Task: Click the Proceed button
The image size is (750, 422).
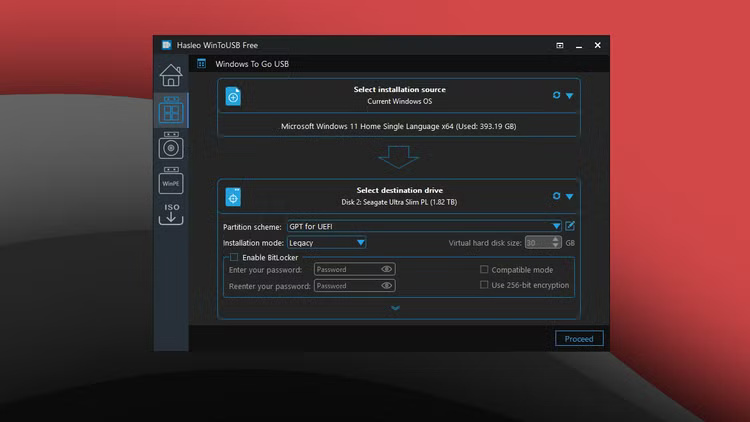Action: tap(579, 339)
